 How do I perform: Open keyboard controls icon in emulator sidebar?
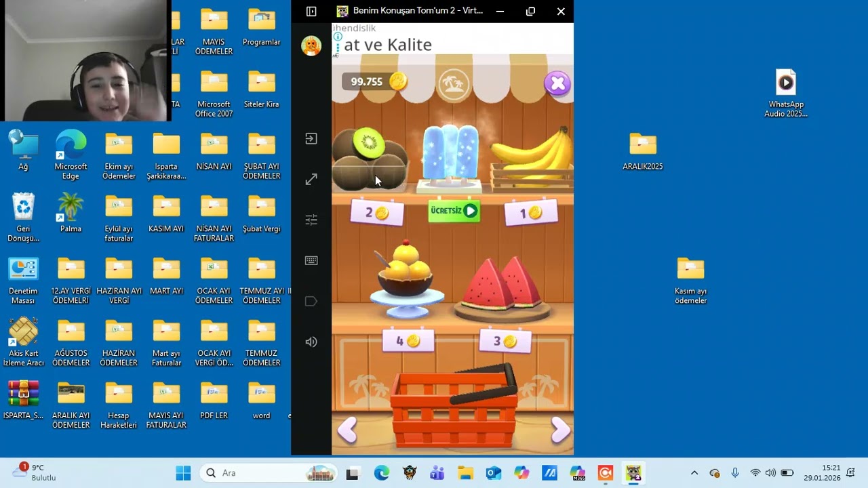click(311, 260)
